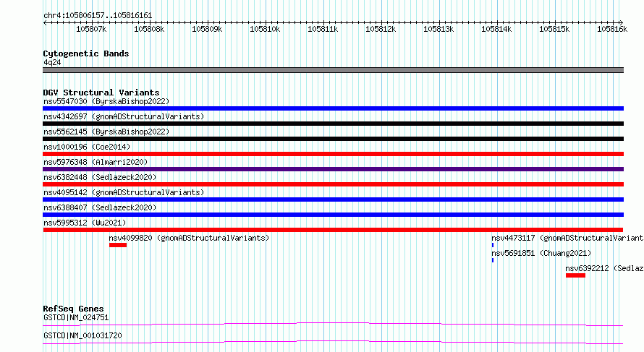Open gene label GSTCD|NM_001031720
644x352 pixels.
click(82, 335)
